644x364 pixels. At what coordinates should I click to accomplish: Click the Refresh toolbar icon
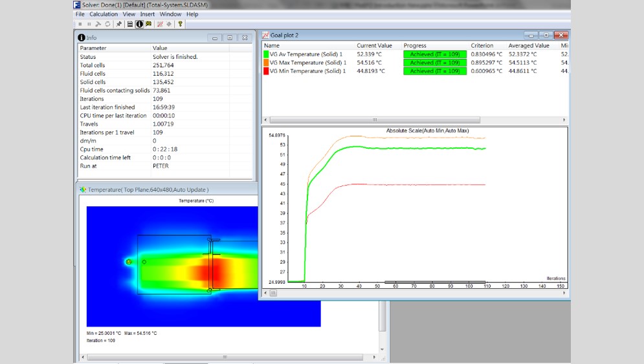(x=107, y=24)
